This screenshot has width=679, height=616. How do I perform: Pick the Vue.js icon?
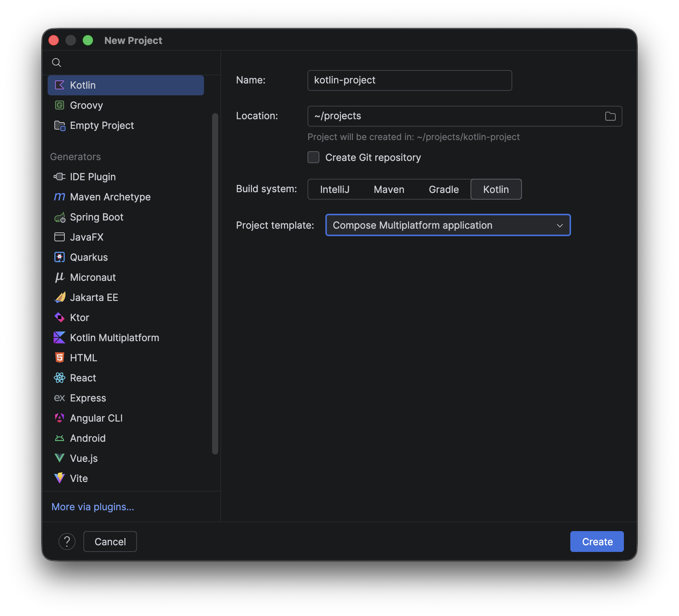tap(60, 458)
